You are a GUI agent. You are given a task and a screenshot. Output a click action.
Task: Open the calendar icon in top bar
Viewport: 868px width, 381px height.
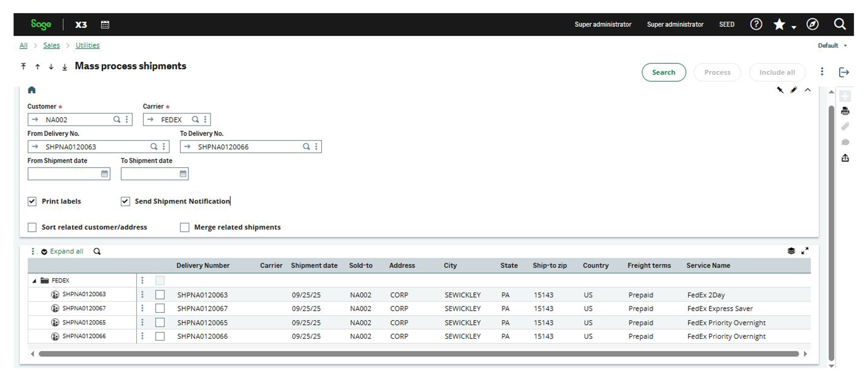(x=105, y=24)
